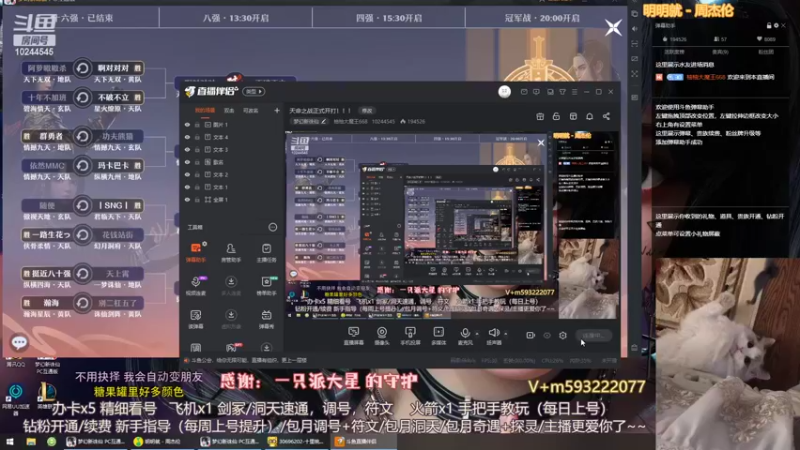Toggle visibility of the 文本 2 source
The image size is (800, 450).
[187, 174]
